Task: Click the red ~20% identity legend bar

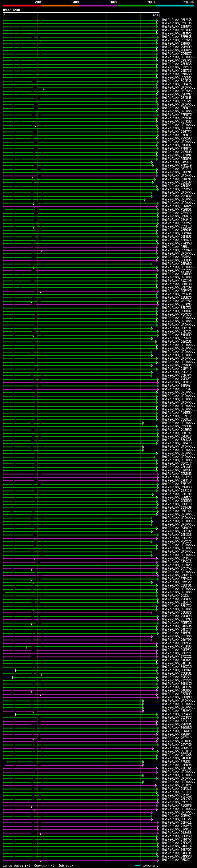Action: coord(22,6)
